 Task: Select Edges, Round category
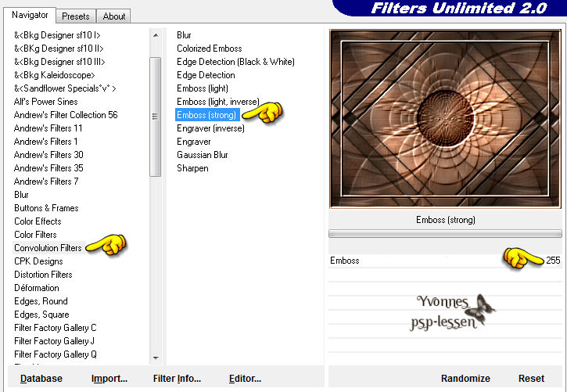pyautogui.click(x=41, y=301)
